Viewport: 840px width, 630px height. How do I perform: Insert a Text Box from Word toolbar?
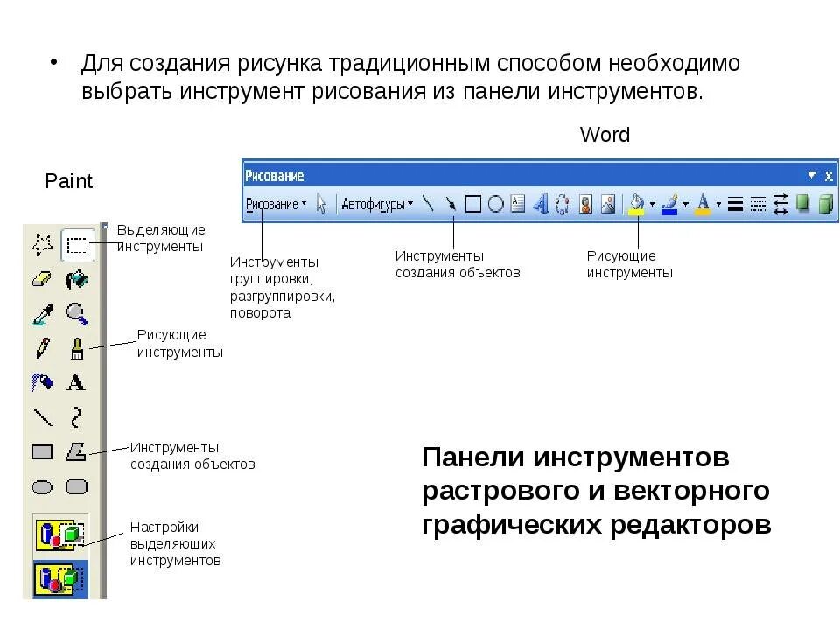(517, 204)
